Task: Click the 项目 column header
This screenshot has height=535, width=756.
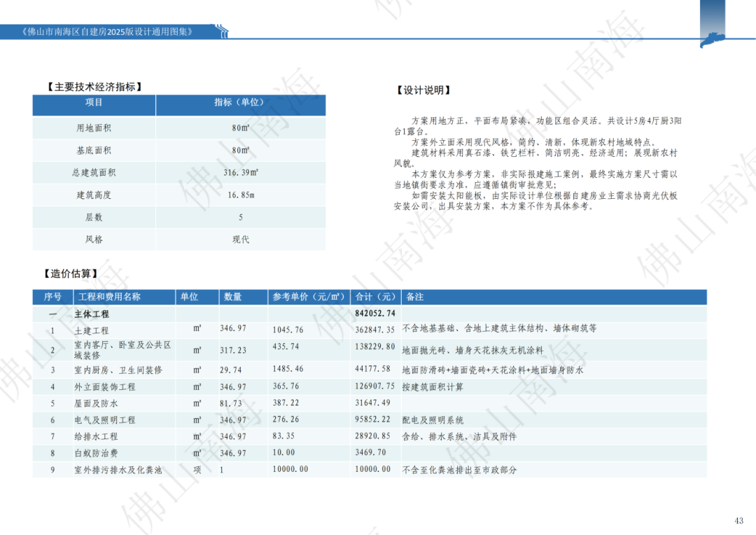Action: (x=94, y=102)
